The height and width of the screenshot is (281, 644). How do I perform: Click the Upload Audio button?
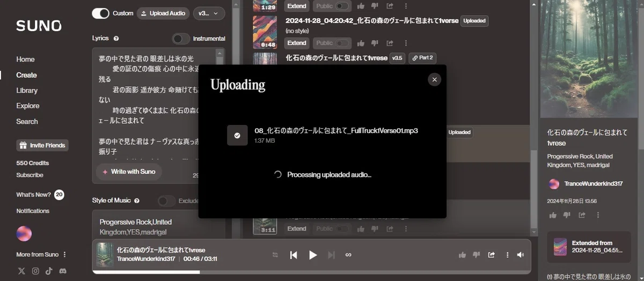pyautogui.click(x=163, y=13)
